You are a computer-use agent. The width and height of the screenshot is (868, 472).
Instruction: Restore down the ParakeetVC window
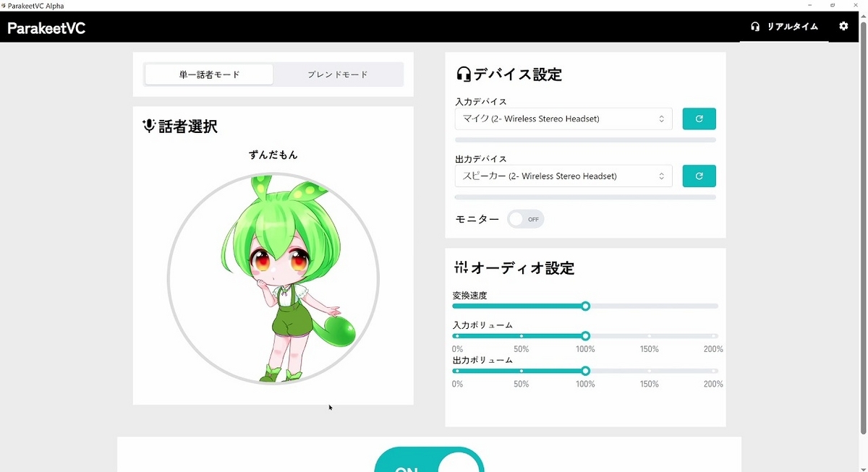(833, 5)
